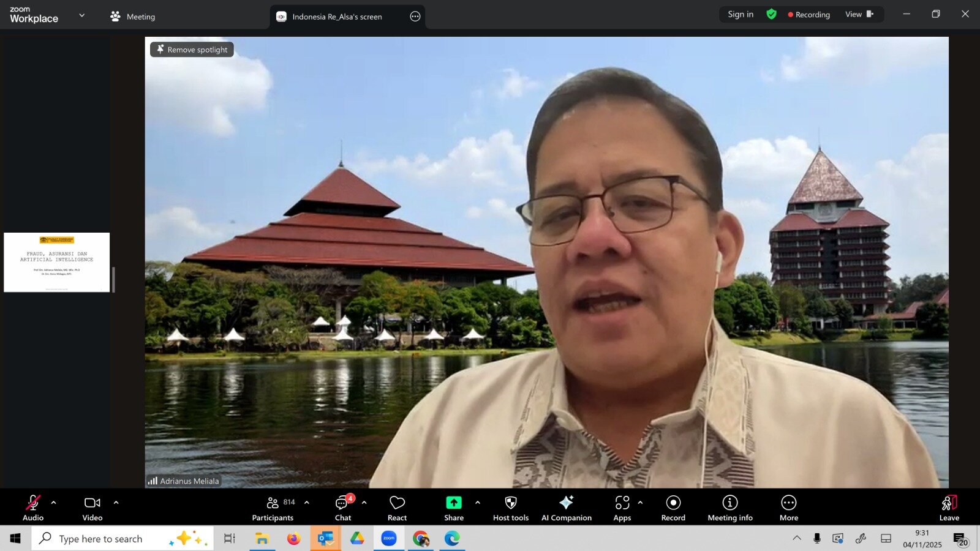Expand the audio options arrow

pos(54,503)
